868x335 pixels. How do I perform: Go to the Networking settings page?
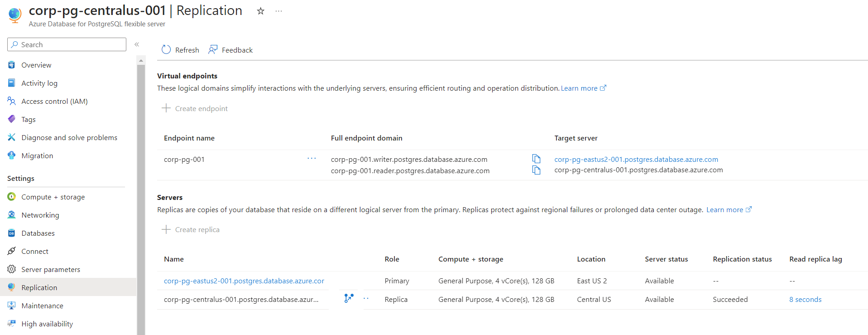(40, 215)
